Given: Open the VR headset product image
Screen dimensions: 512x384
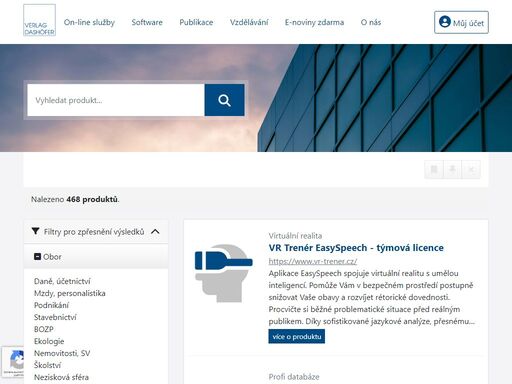Looking at the screenshot, I should (x=224, y=273).
